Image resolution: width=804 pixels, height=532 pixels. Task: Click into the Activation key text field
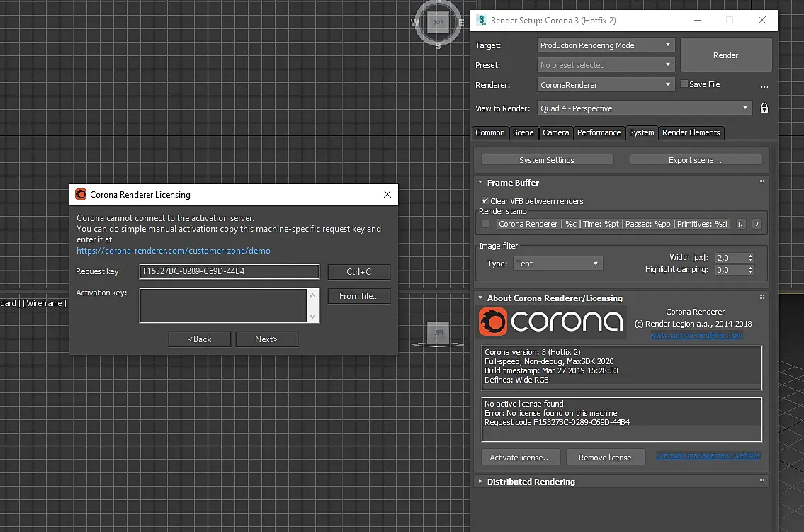coord(223,306)
